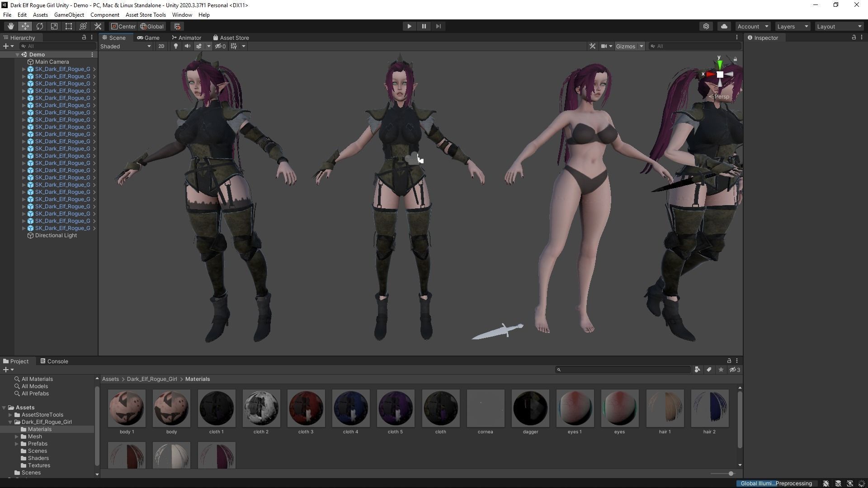868x488 pixels.
Task: Collapse the Dark_Elf_Rogue_Girl folder
Action: tap(10, 422)
